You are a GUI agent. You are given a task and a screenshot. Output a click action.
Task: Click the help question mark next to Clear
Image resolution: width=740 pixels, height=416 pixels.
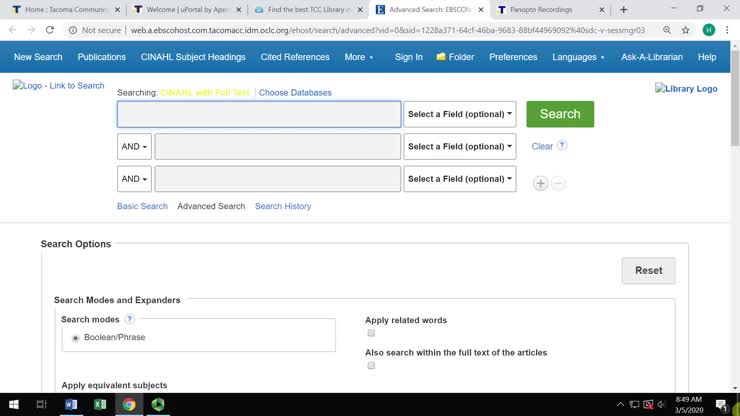click(x=562, y=145)
